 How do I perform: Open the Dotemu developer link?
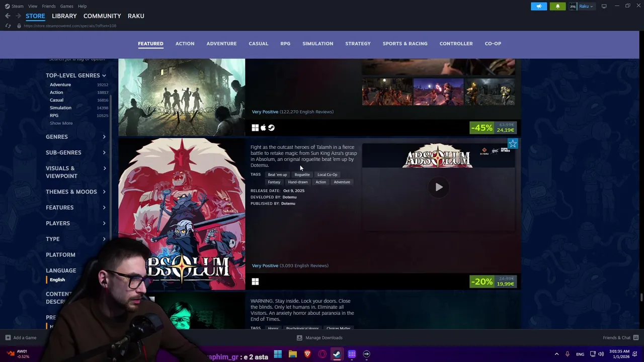pyautogui.click(x=289, y=197)
